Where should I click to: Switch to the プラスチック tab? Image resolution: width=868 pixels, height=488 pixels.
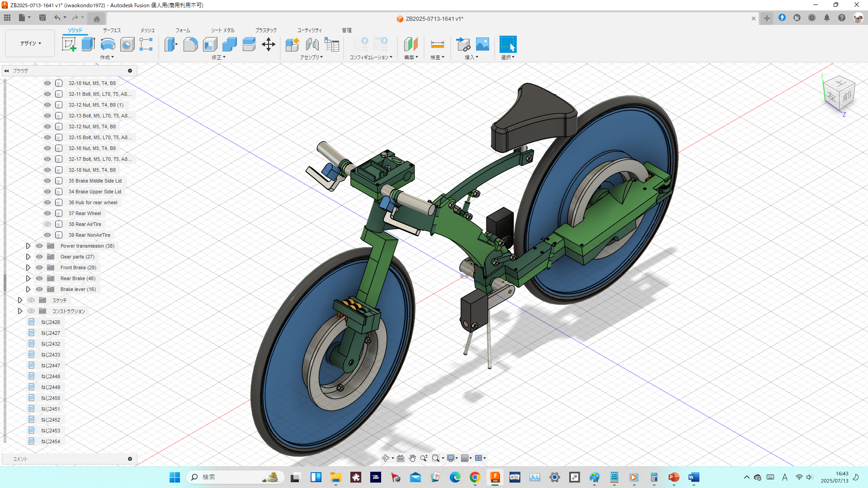pyautogui.click(x=266, y=30)
